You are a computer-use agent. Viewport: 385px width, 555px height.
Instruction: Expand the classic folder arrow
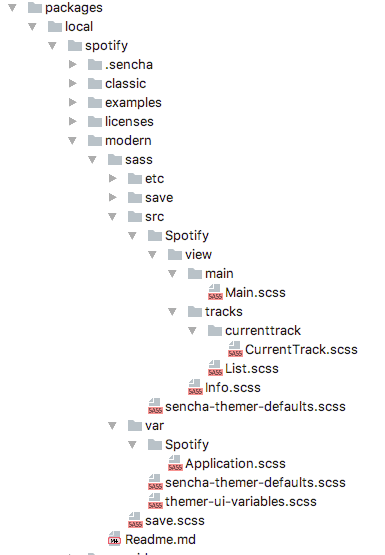[x=73, y=83]
